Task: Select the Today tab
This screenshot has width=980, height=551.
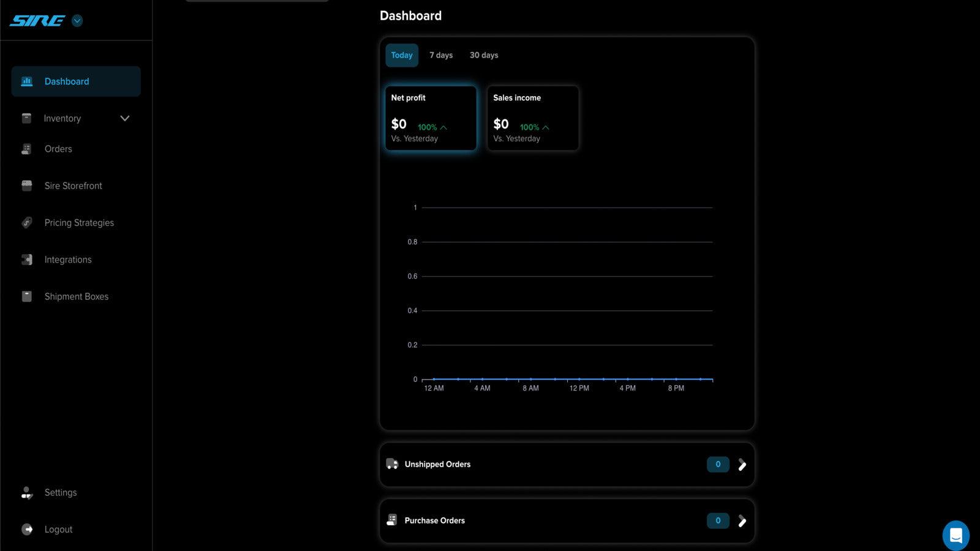Action: 402,55
